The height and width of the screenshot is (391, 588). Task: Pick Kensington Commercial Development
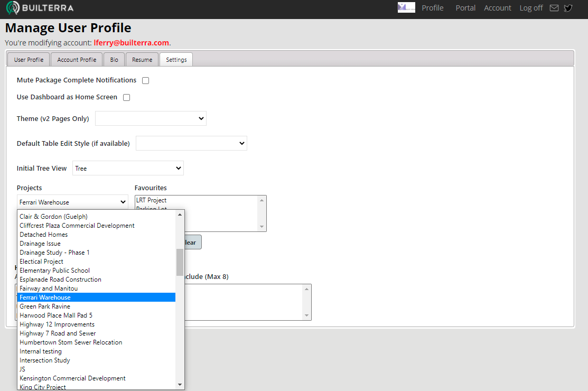pos(96,378)
